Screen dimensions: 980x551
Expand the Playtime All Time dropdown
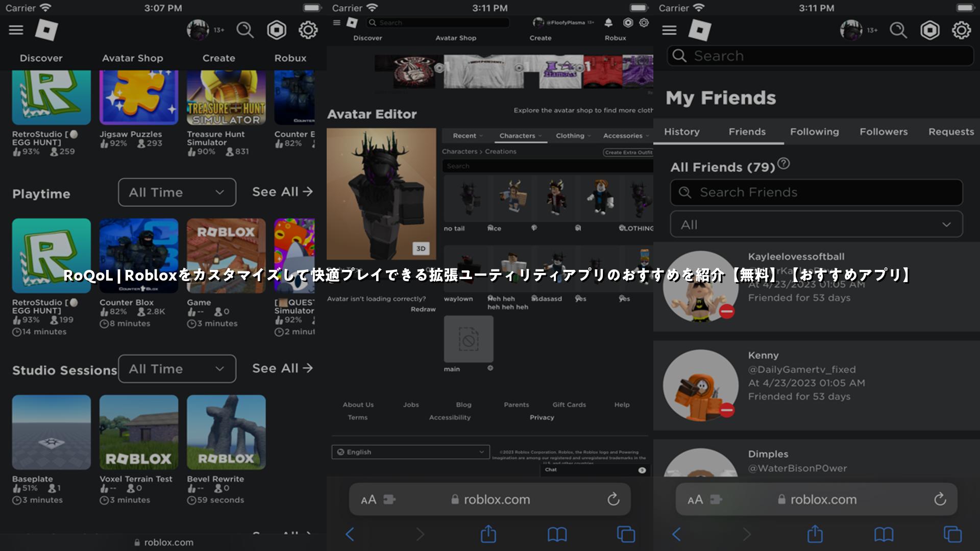tap(177, 192)
